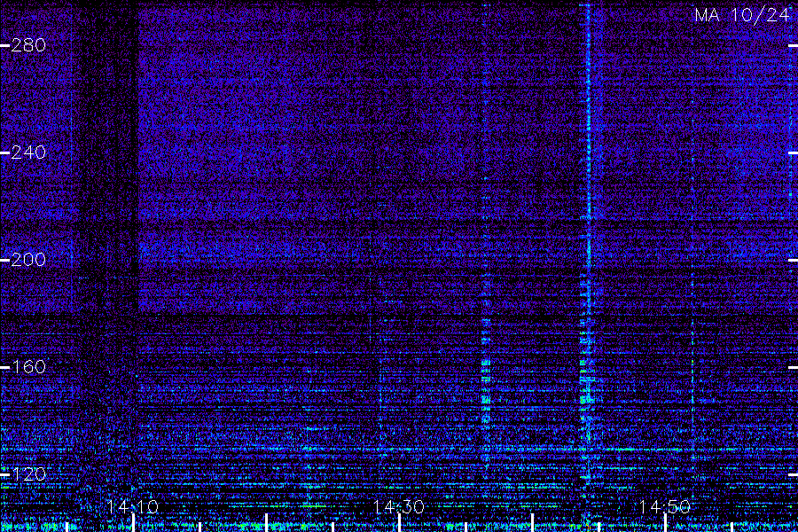Click the 160 frequency axis label
The width and height of the screenshot is (798, 532).
[x=28, y=367]
